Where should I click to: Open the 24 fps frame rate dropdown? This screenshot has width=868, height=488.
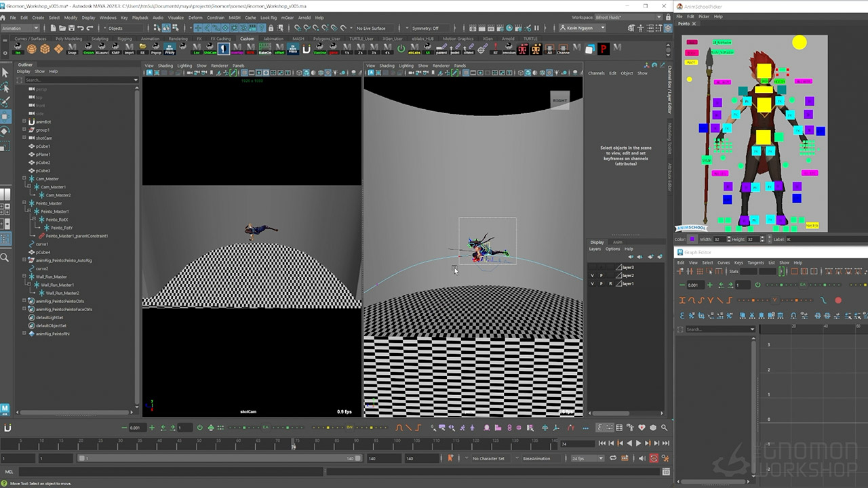click(587, 458)
